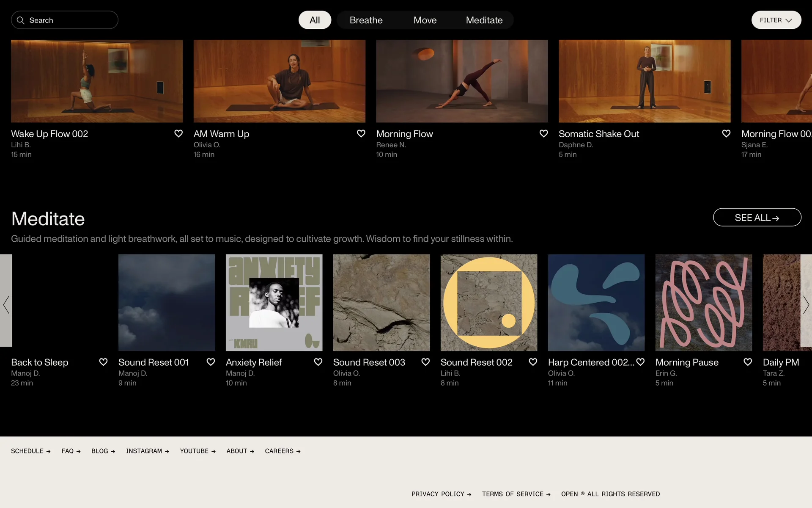Toggle favorite heart for Somatic Shake Out
This screenshot has height=508, width=812.
click(726, 134)
